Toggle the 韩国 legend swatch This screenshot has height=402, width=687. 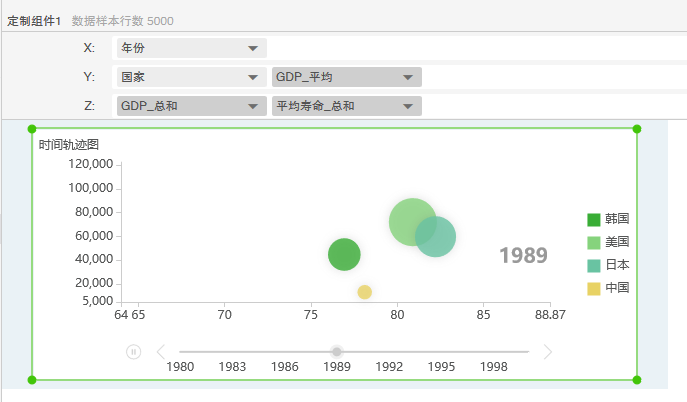tap(594, 219)
